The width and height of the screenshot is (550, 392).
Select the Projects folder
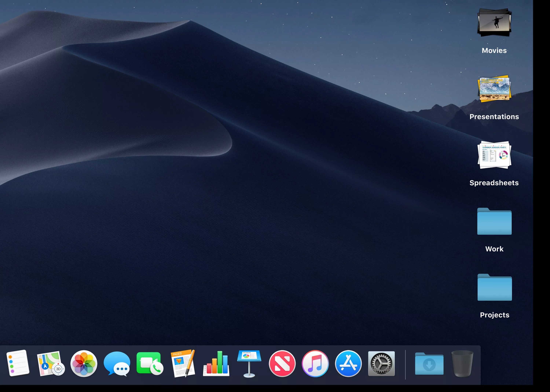(494, 288)
